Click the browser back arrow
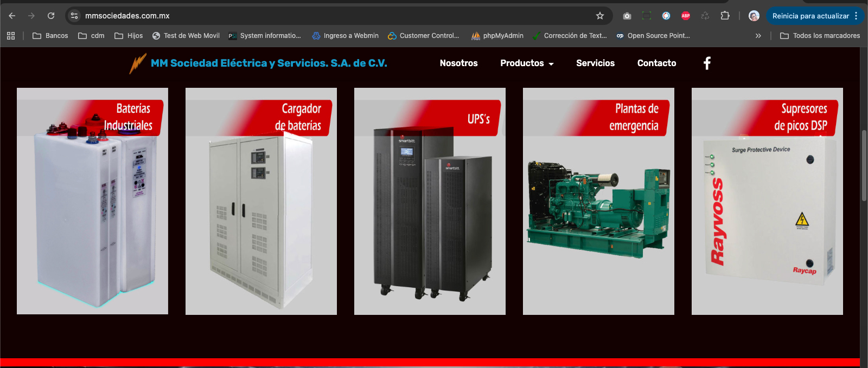868x368 pixels. coord(12,16)
